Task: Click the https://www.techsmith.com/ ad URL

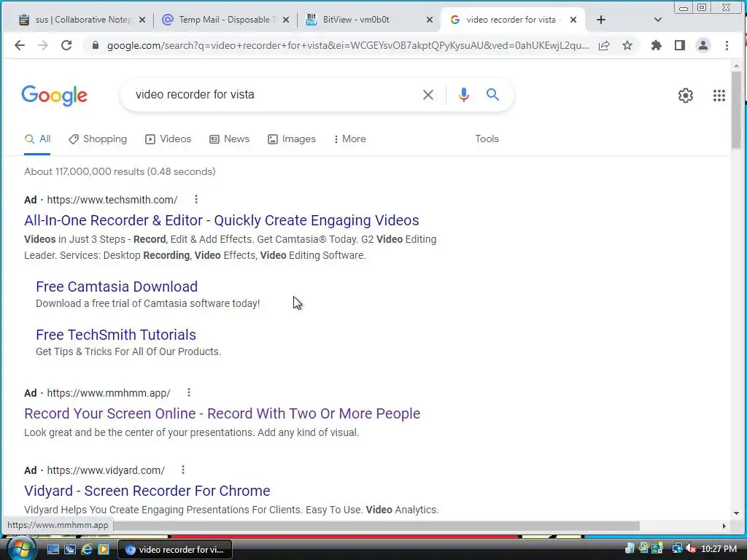Action: (112, 200)
